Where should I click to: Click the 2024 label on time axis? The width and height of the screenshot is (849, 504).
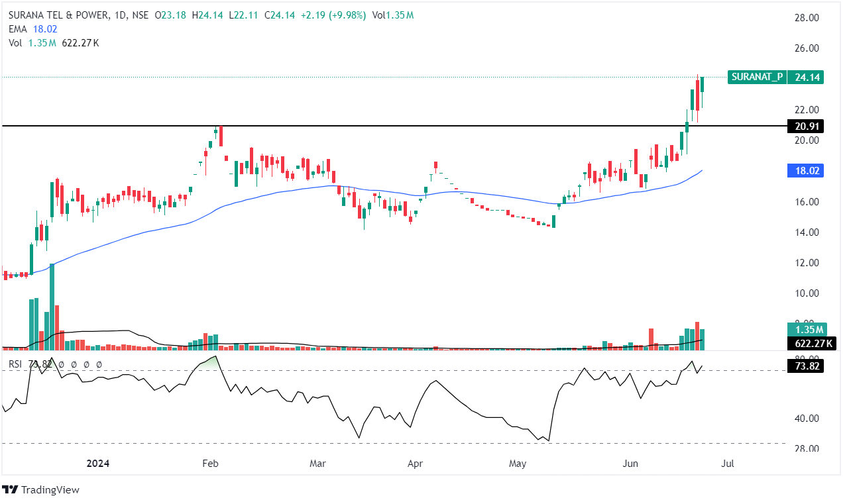[x=99, y=464]
